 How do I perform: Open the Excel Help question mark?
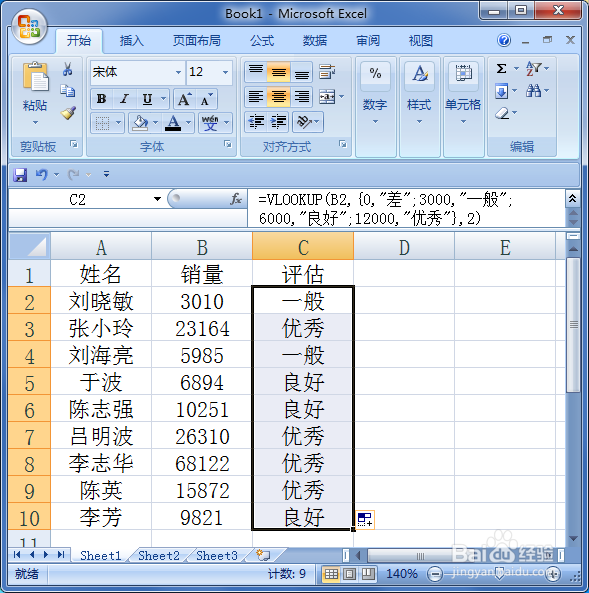pos(504,40)
